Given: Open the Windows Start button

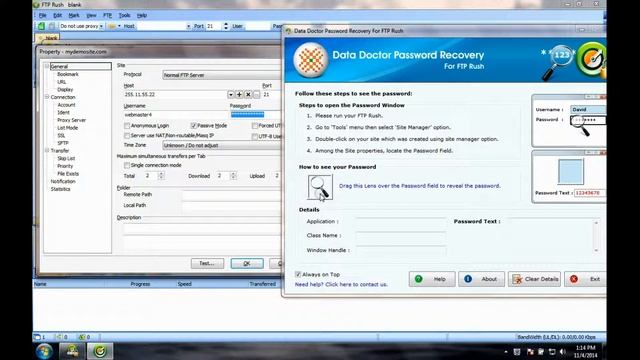Looking at the screenshot, I should click(x=44, y=351).
